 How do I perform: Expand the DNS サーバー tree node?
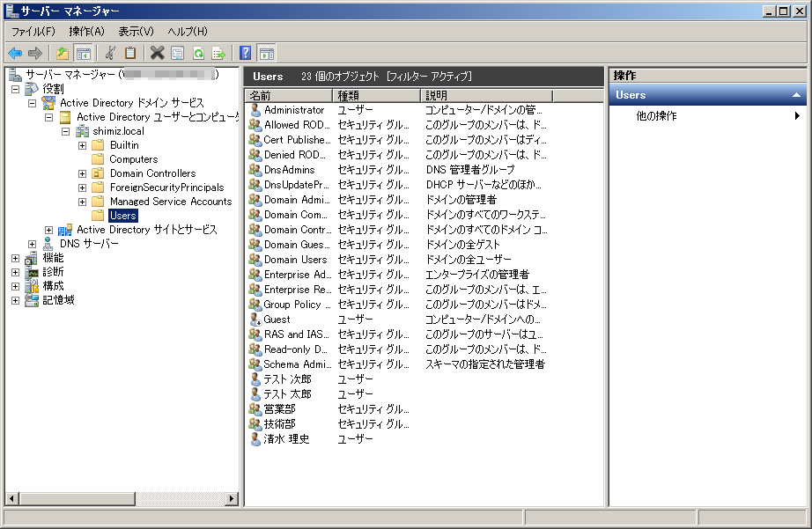[32, 244]
